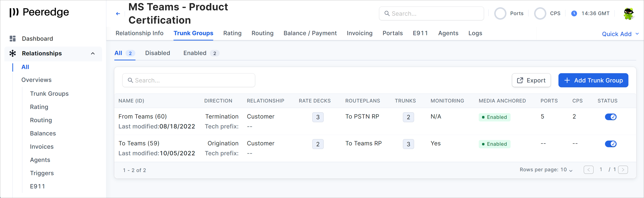Click the '1 - 2 of 2' pagination text
The height and width of the screenshot is (198, 644).
pos(134,170)
